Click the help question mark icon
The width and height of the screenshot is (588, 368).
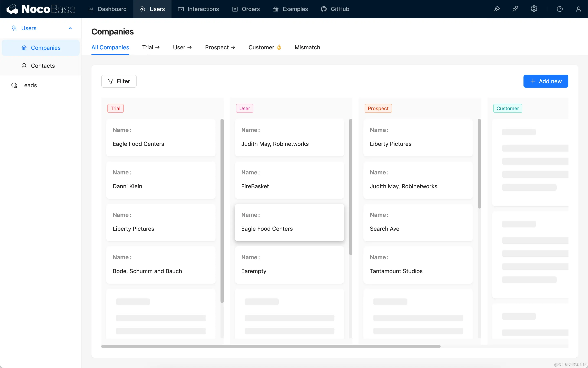tap(560, 9)
